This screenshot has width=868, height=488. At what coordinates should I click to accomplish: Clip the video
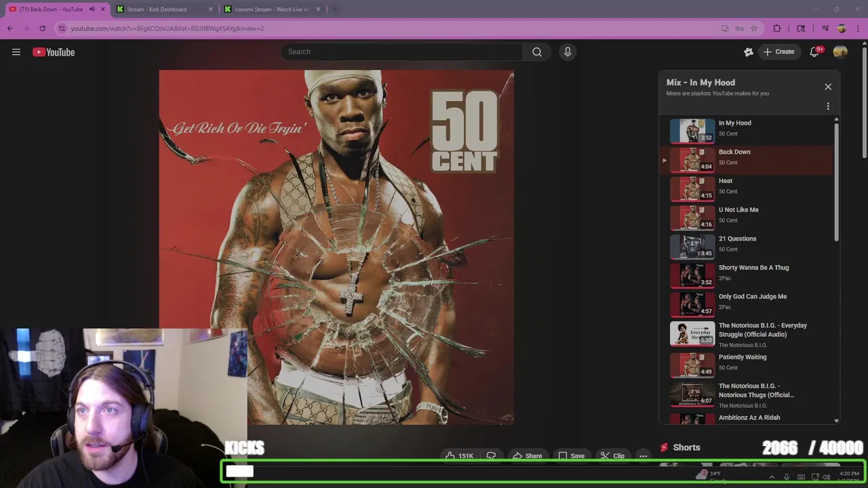pyautogui.click(x=612, y=456)
